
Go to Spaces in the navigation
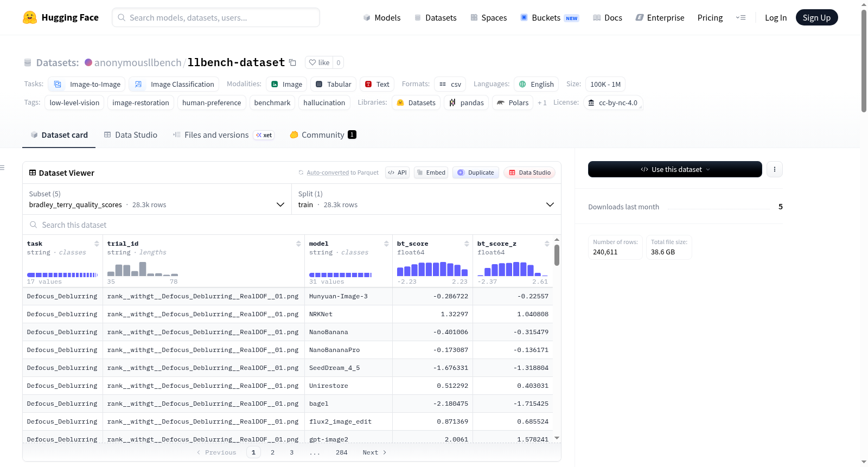pyautogui.click(x=489, y=17)
